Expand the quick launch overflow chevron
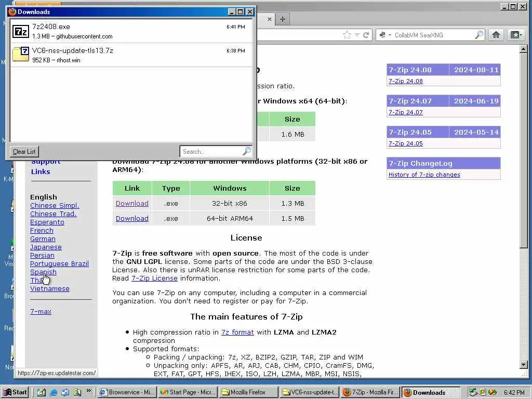 [88, 391]
